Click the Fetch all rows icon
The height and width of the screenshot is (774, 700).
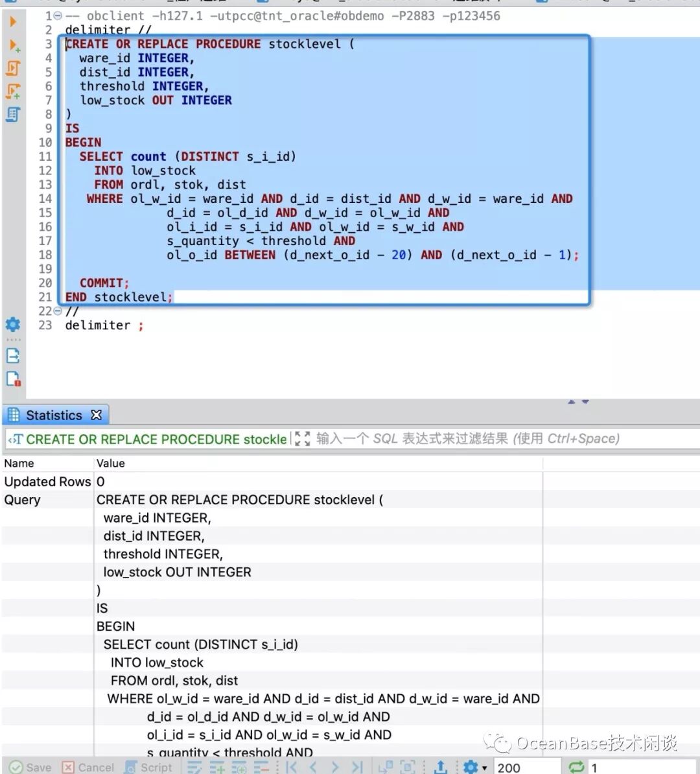pos(407,767)
